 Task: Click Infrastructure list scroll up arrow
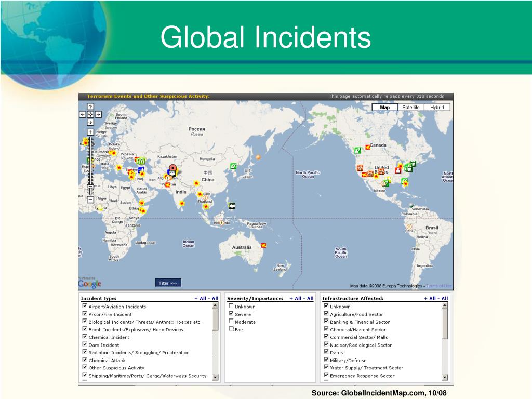(x=445, y=305)
